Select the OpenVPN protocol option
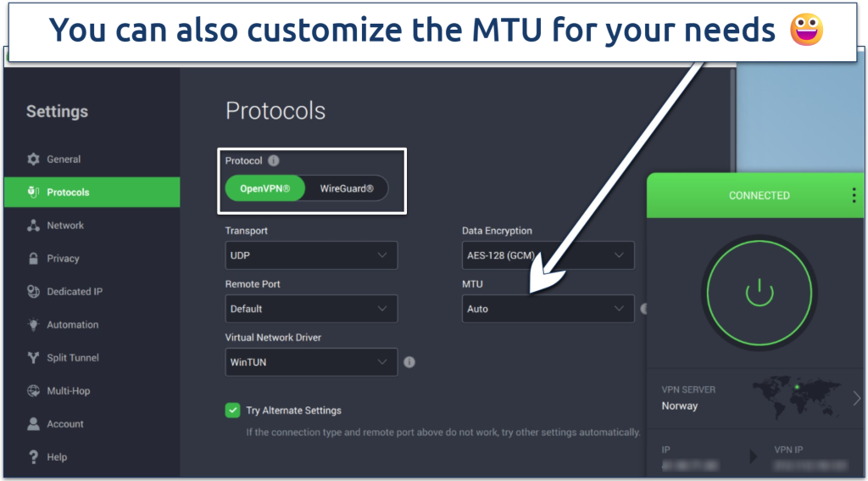 264,188
